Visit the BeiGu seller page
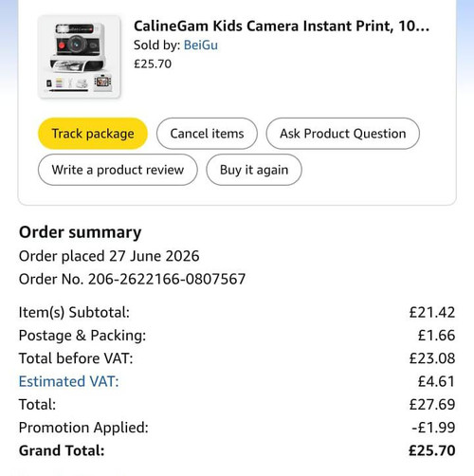 click(x=201, y=45)
